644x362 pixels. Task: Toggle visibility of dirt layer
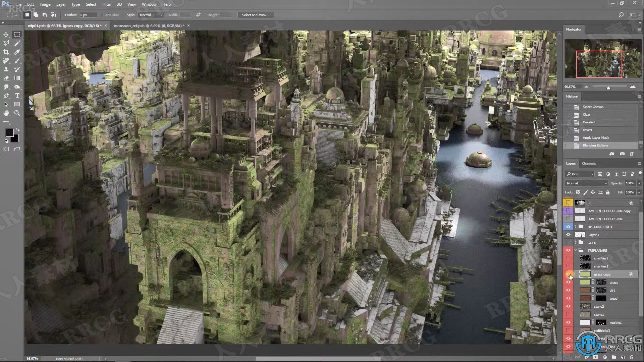pos(568,290)
